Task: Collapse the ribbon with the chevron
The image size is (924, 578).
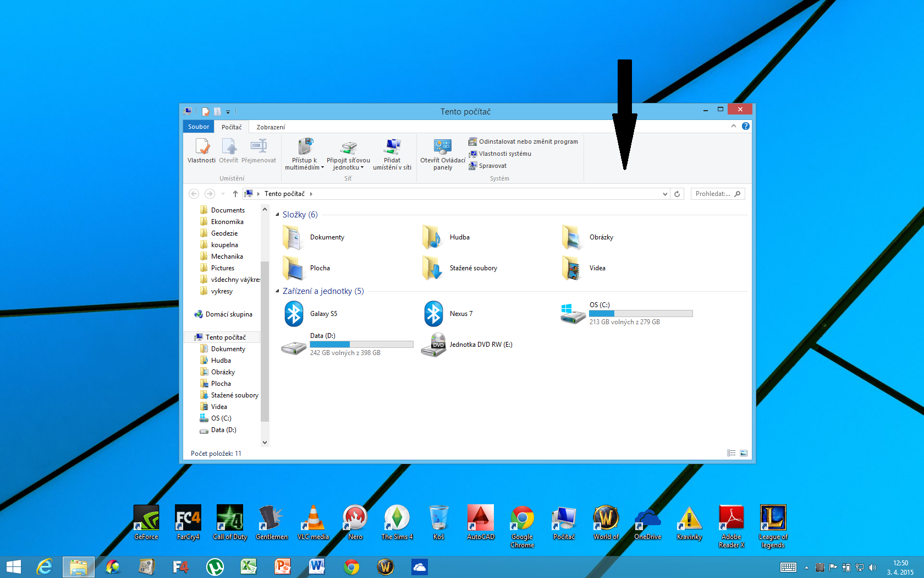Action: pyautogui.click(x=733, y=126)
